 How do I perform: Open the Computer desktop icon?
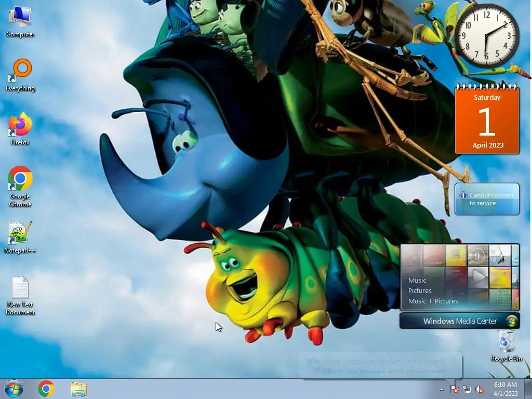[x=20, y=22]
